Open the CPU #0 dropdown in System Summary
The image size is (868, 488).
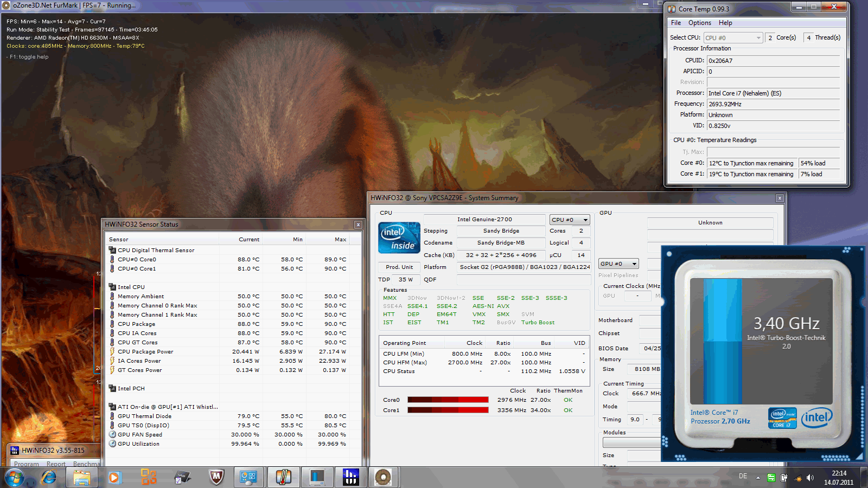coord(570,220)
